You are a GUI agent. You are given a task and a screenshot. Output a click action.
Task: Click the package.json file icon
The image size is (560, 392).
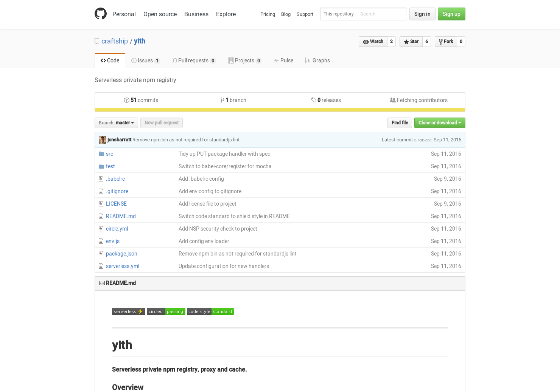point(101,254)
